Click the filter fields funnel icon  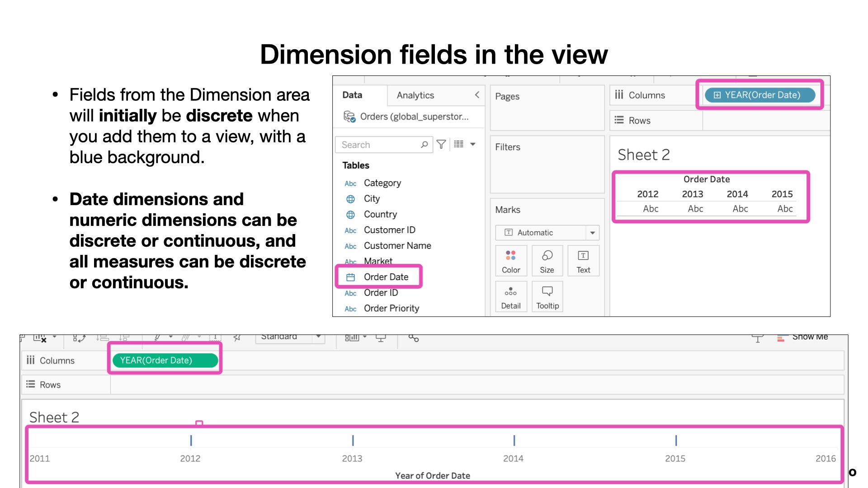[x=441, y=144]
